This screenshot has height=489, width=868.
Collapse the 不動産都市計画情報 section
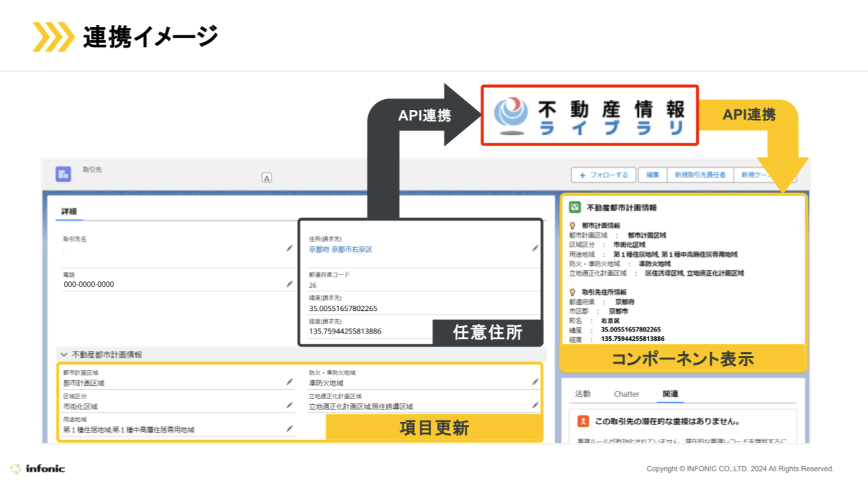pyautogui.click(x=64, y=355)
